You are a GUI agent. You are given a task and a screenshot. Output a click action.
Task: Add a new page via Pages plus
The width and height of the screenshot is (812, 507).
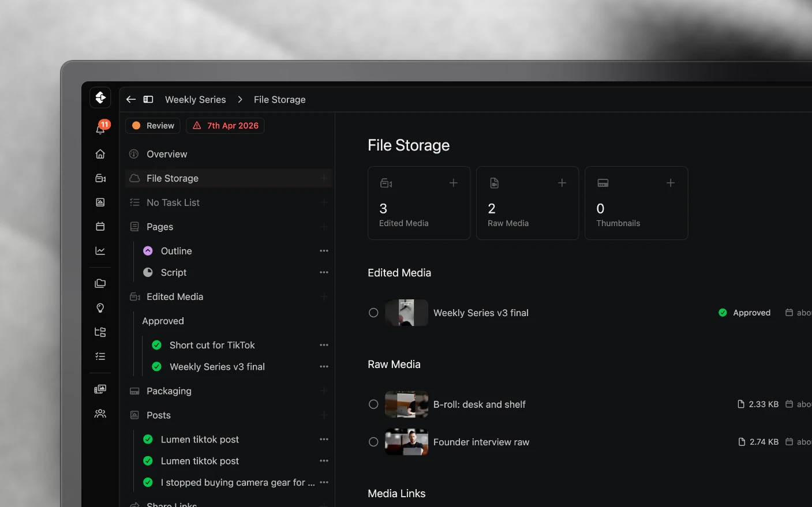324,227
